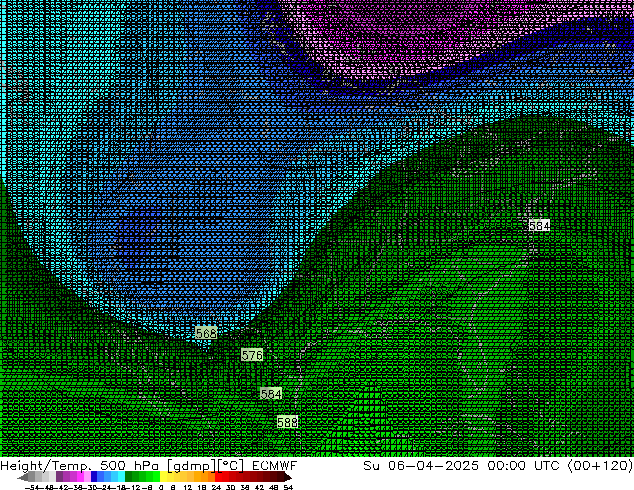Click the '(00+120)' forecast hour text

coord(600,465)
